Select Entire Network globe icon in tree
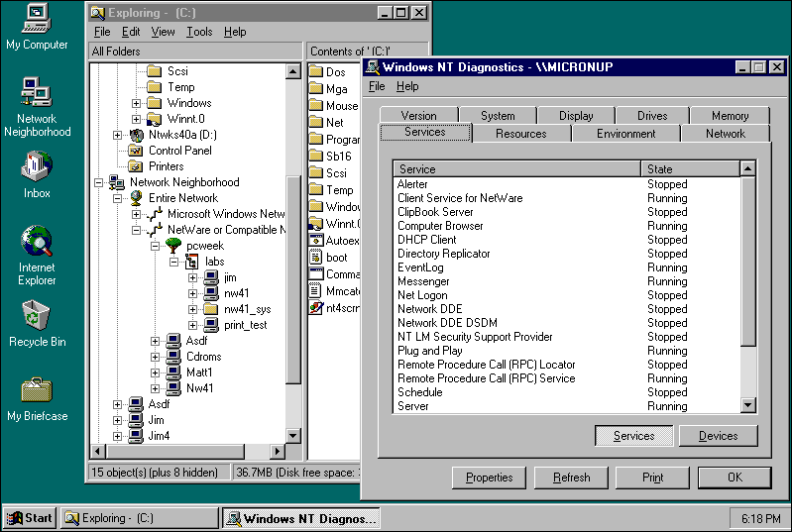This screenshot has height=532, width=792. pyautogui.click(x=136, y=198)
